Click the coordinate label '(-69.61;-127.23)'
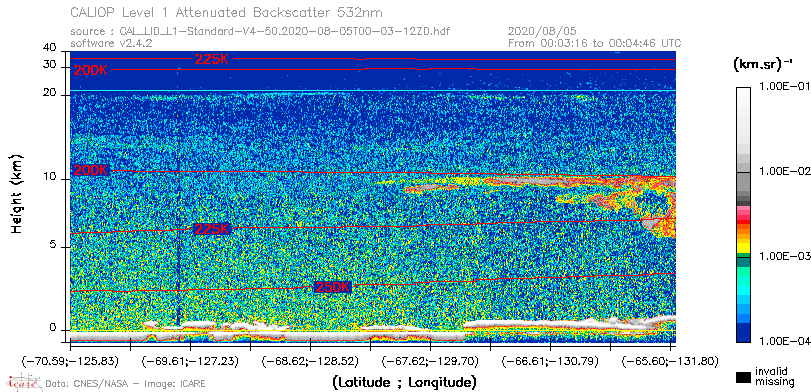This screenshot has height=392, width=811. point(191,361)
